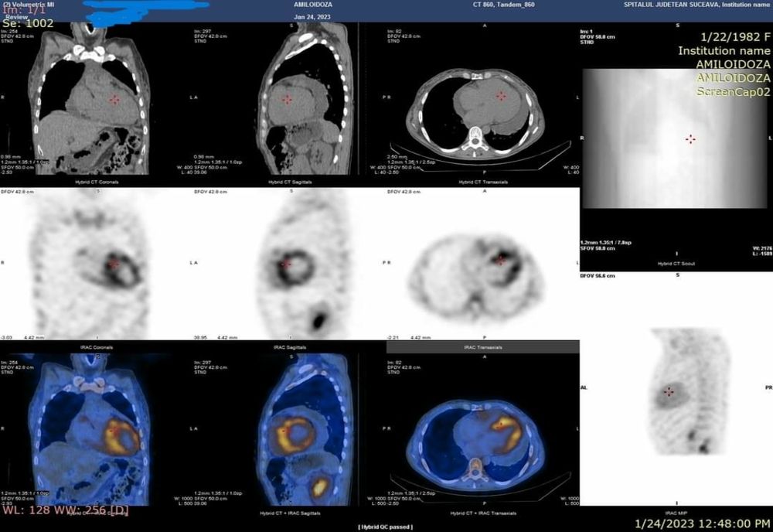Click the crosshair on the Hybrid CT Scout
This screenshot has height=532, width=773.
[690, 138]
